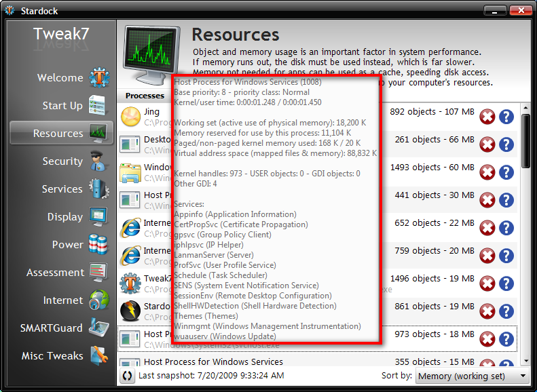
Task: Click the Misc Tweaks tools icon
Action: point(99,355)
